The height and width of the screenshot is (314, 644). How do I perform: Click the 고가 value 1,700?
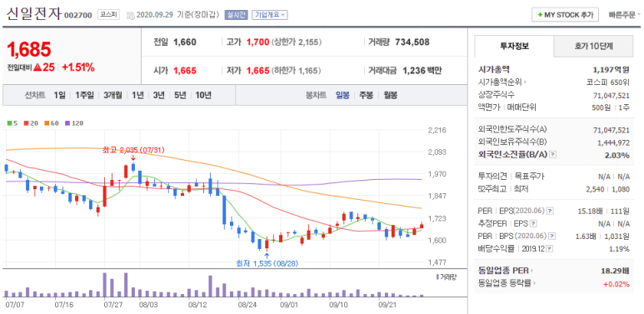(x=258, y=42)
